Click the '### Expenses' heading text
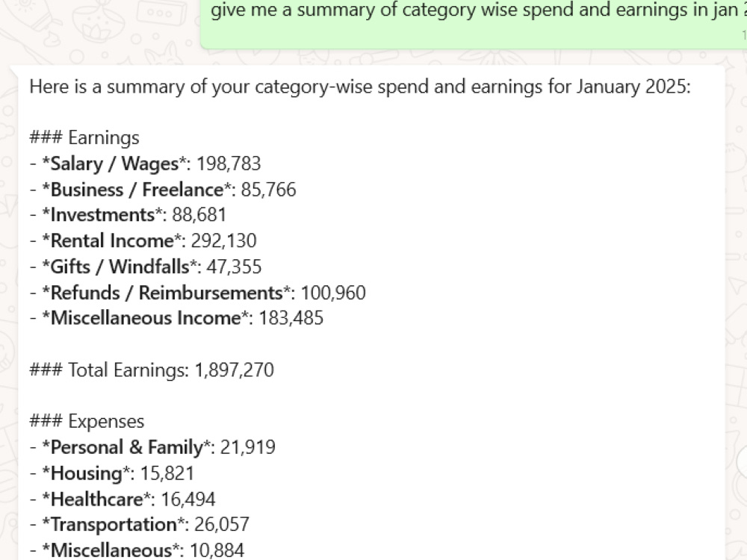 (x=87, y=421)
